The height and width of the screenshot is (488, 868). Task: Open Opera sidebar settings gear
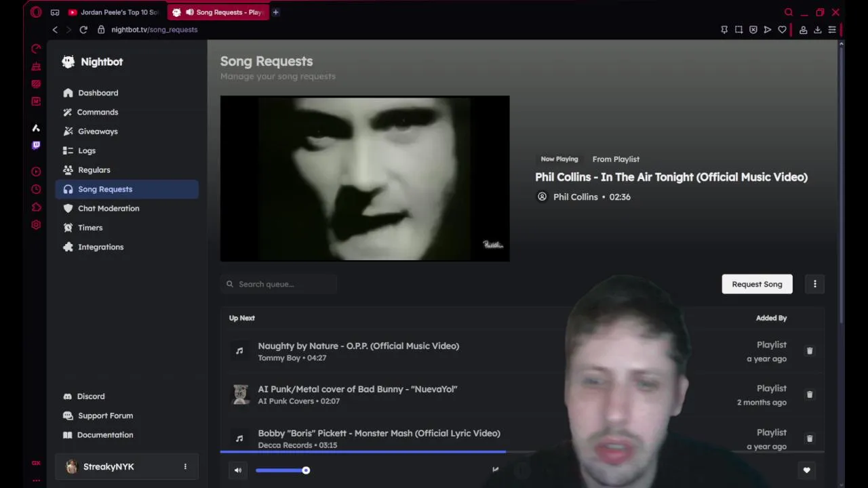coord(36,225)
